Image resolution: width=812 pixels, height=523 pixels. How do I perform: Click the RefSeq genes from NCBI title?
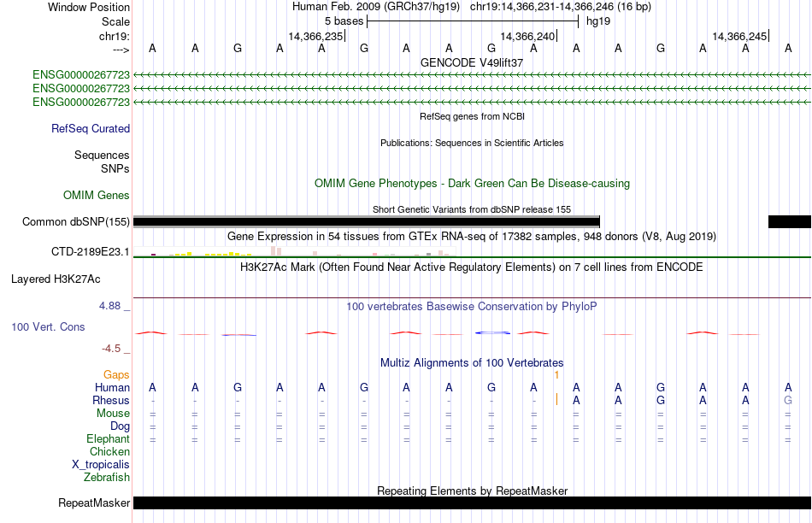(x=473, y=116)
